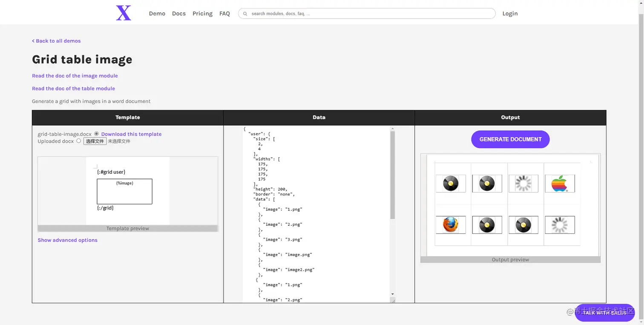Click the second top-row vinyl disc image
The height and width of the screenshot is (325, 644).
click(x=487, y=184)
